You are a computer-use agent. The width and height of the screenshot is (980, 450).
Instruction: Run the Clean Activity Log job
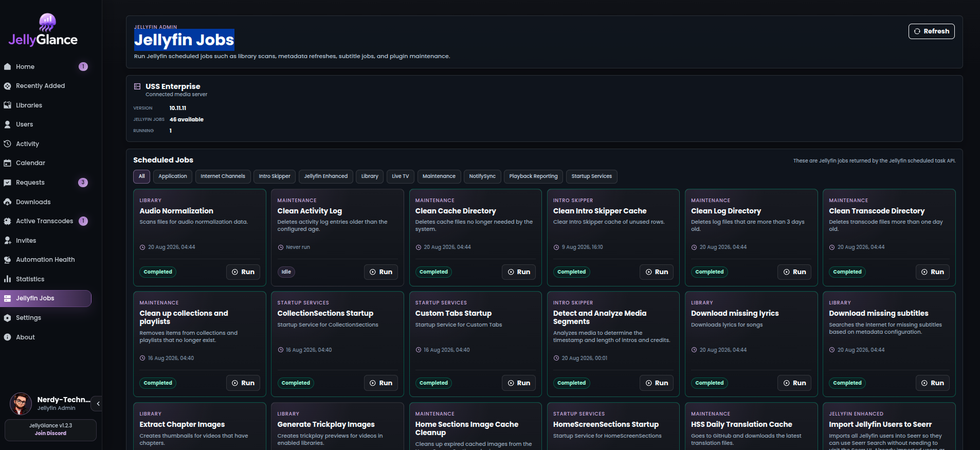[x=381, y=272]
